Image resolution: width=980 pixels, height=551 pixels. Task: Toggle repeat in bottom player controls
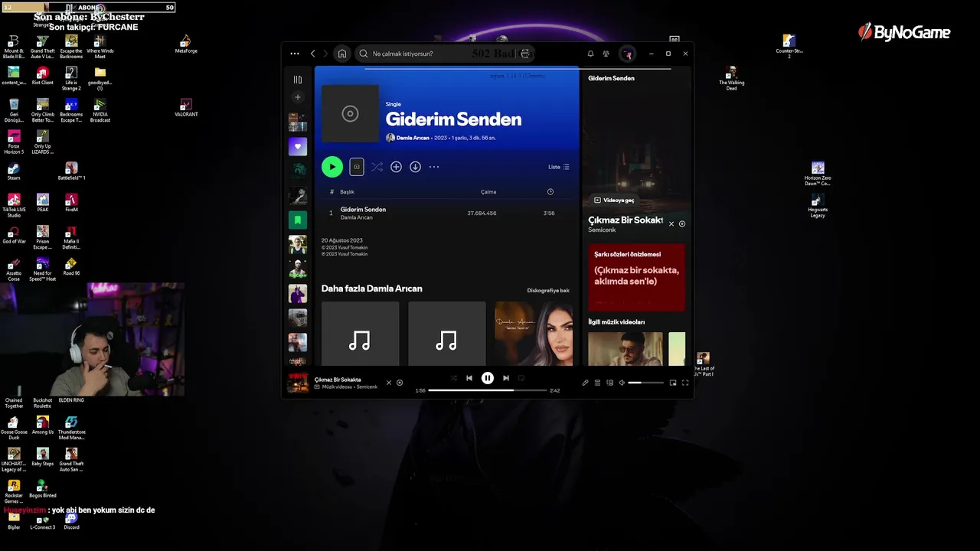pyautogui.click(x=521, y=378)
